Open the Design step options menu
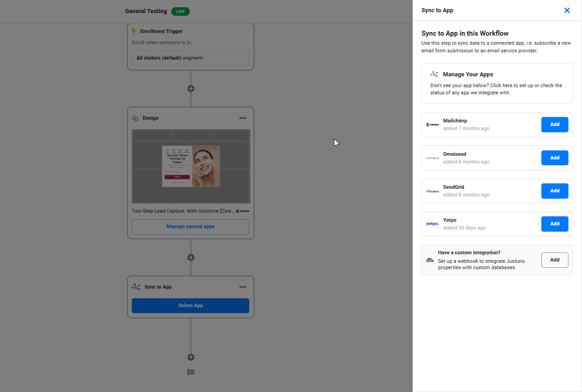The height and width of the screenshot is (392, 582). tap(243, 118)
